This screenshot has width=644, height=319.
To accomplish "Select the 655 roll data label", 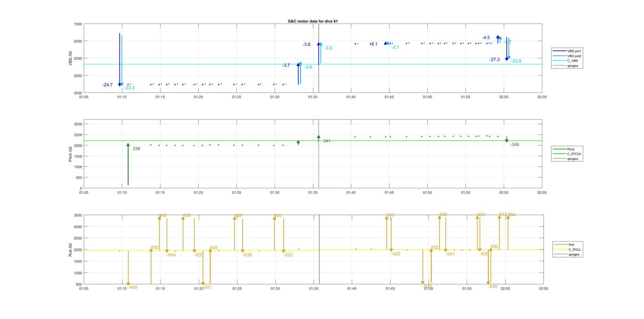I will [214, 248].
